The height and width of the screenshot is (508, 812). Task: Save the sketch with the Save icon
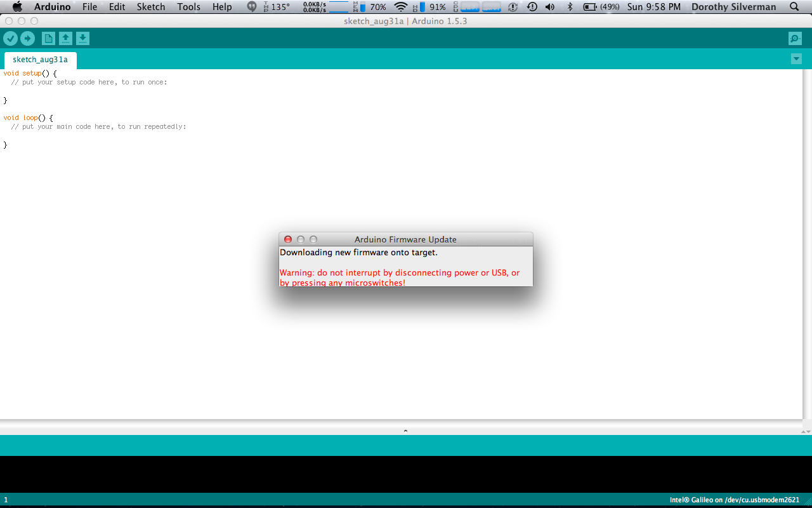[x=82, y=39]
